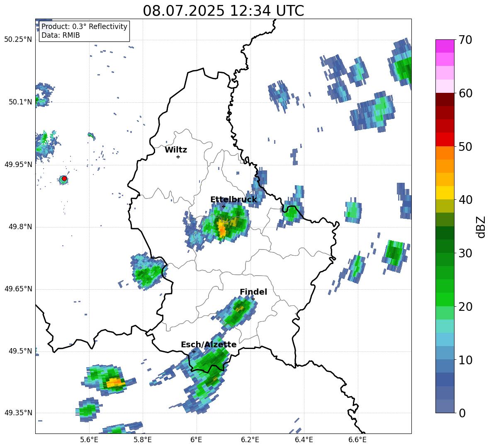Click the rain cell southwest of Findel
Image resolution: width=491 pixels, height=448 pixels.
[x=236, y=312]
